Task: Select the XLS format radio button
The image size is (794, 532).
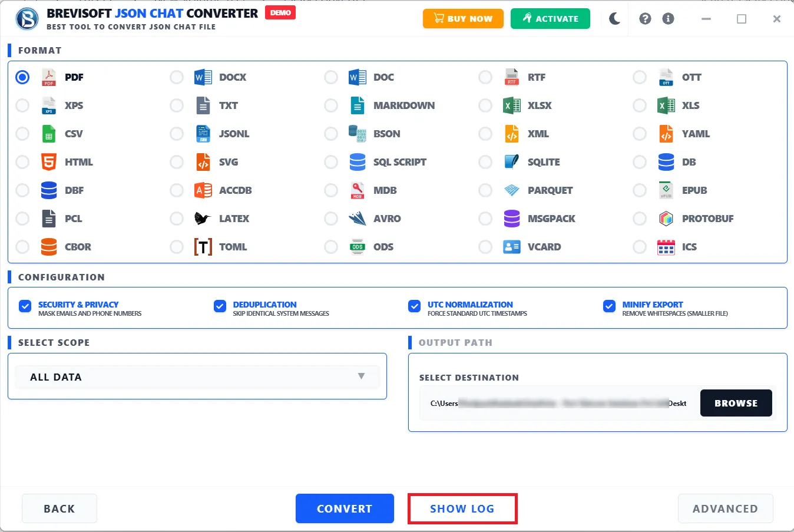Action: pos(640,105)
